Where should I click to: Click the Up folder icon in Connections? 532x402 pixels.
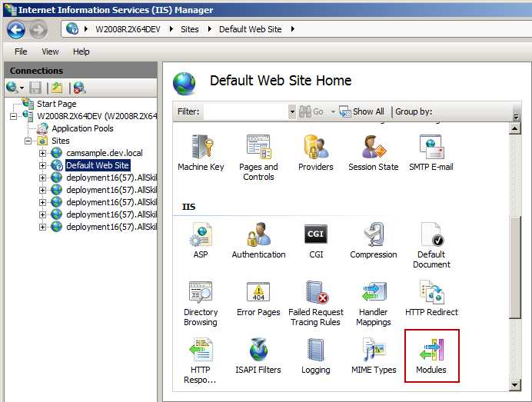(57, 88)
